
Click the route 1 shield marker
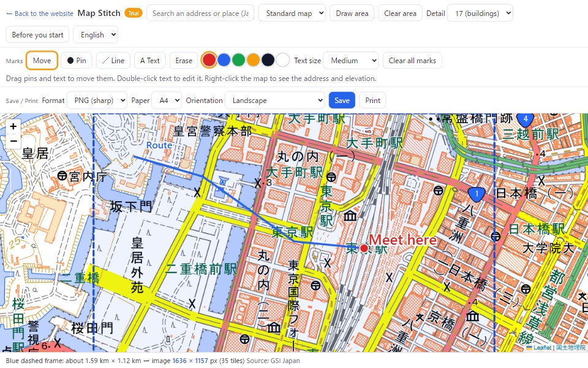click(x=477, y=194)
